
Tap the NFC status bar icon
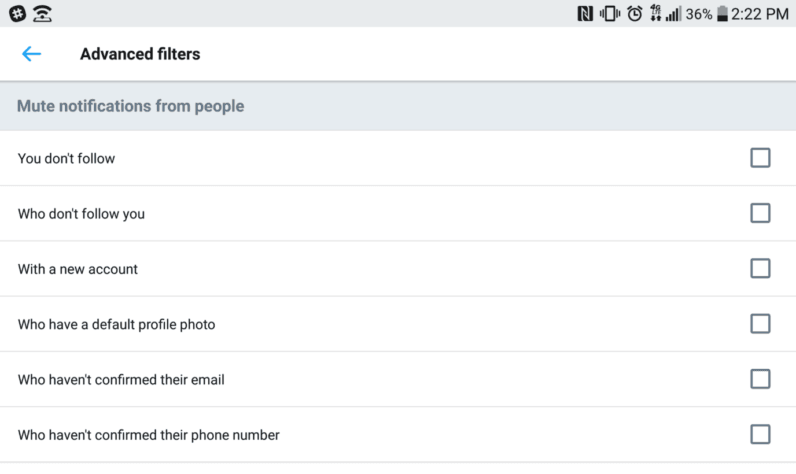pyautogui.click(x=585, y=14)
